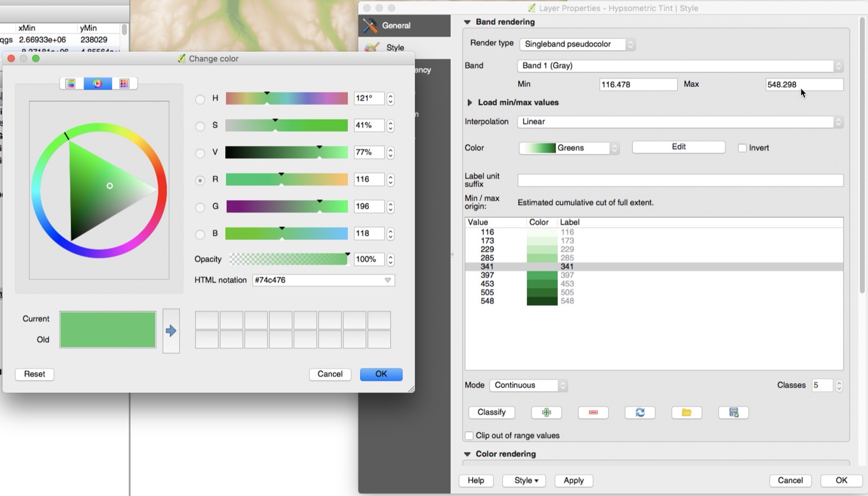This screenshot has width=868, height=496.
Task: Switch to the color wheel picker tab
Action: tap(98, 83)
